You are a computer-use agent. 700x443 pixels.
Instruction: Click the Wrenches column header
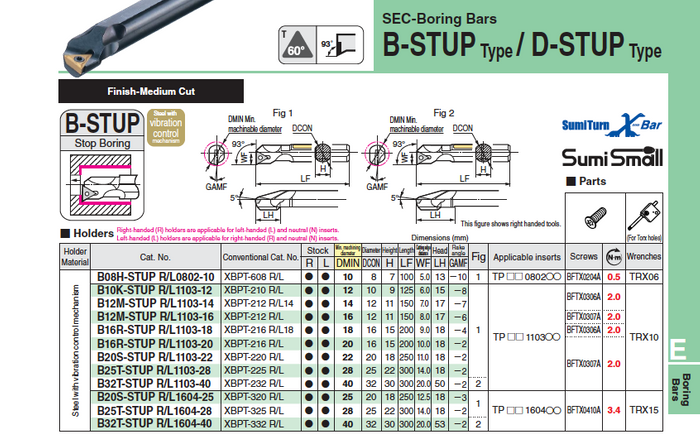[x=644, y=256]
